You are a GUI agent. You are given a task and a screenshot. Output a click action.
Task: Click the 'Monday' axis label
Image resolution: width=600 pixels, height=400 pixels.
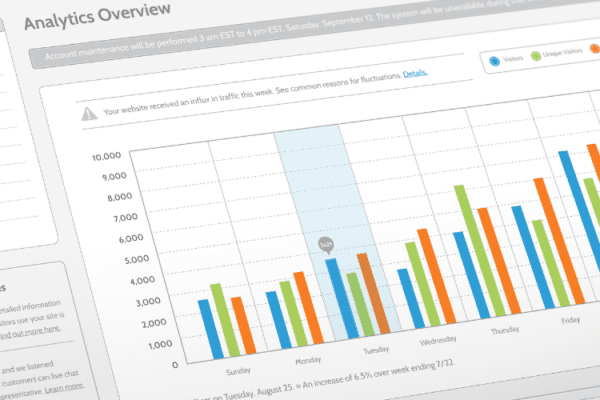(x=308, y=360)
